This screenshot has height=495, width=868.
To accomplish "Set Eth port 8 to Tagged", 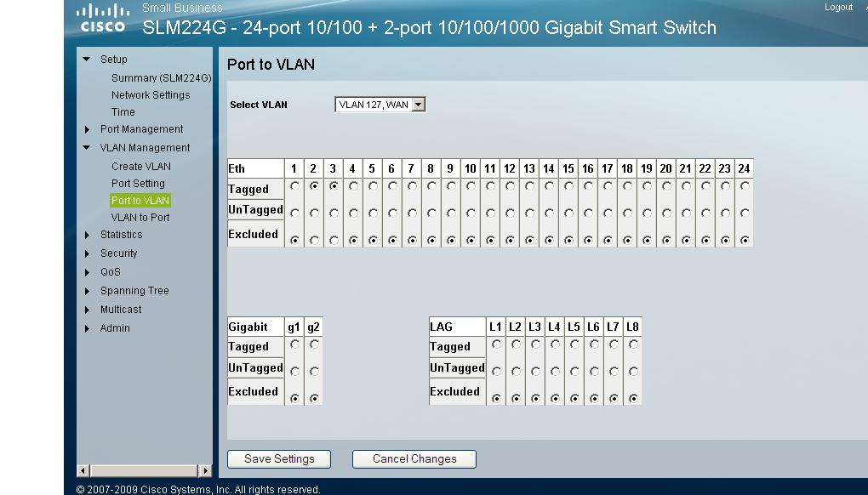I will coord(431,186).
